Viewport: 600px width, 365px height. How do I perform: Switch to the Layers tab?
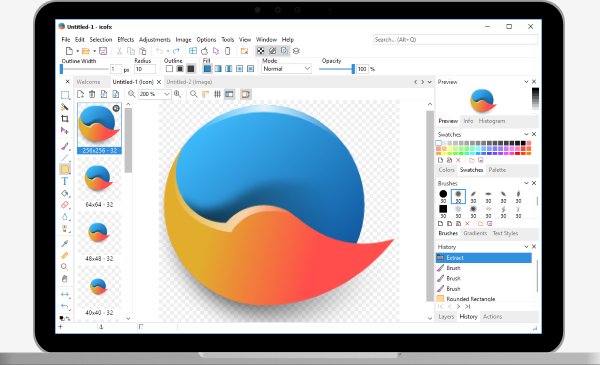[446, 317]
